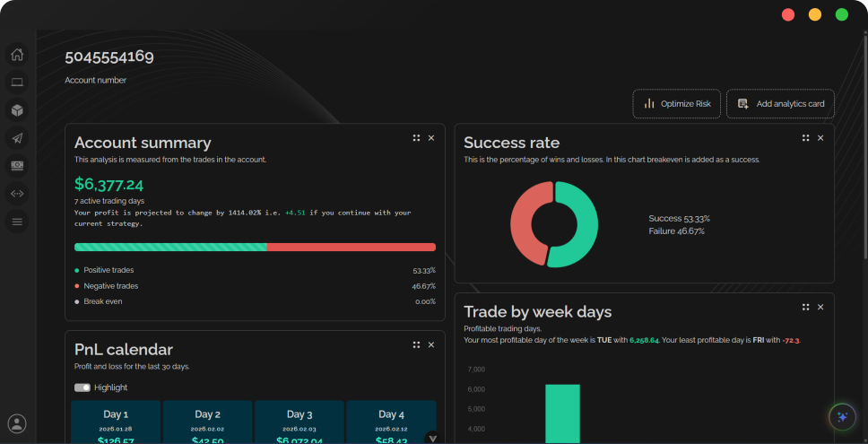
Task: Click the Add analytics card button
Action: (x=780, y=104)
